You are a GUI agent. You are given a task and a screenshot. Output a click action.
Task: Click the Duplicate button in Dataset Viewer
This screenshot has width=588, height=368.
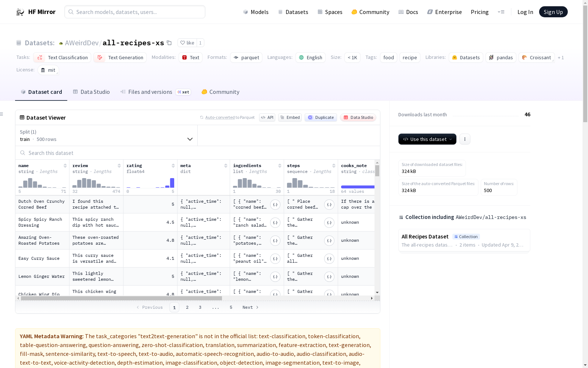point(321,117)
